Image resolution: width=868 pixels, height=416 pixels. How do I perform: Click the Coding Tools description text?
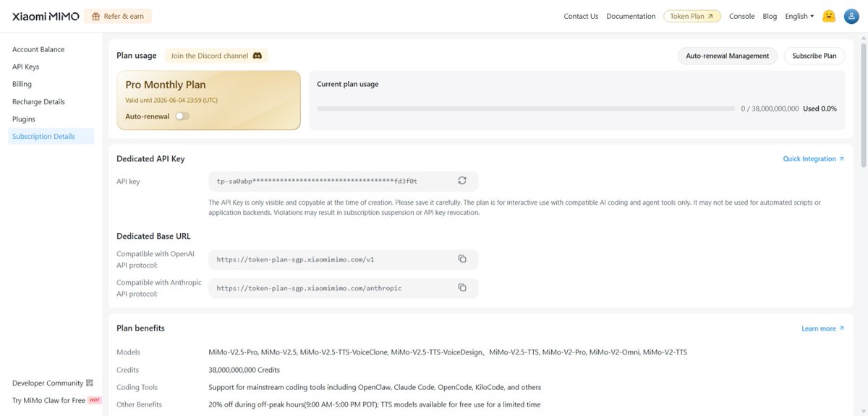375,387
